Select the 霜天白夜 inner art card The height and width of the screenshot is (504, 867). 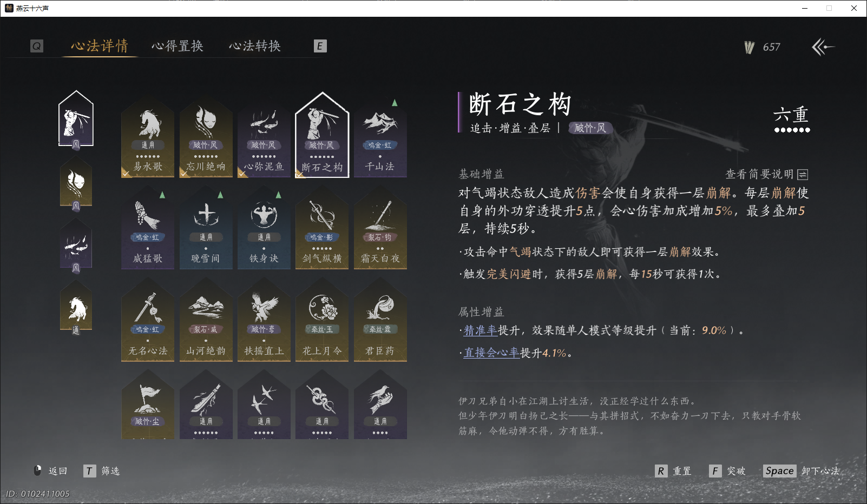(x=380, y=228)
